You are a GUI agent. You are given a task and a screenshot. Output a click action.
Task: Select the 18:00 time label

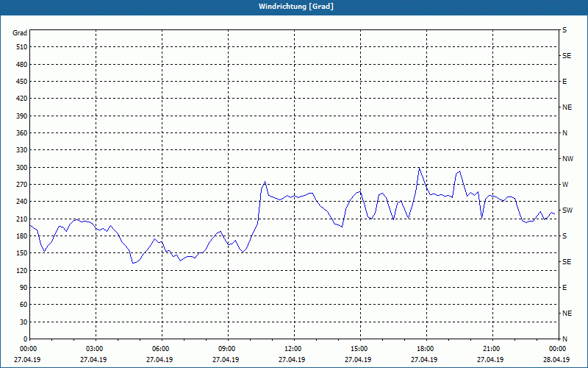[425, 349]
